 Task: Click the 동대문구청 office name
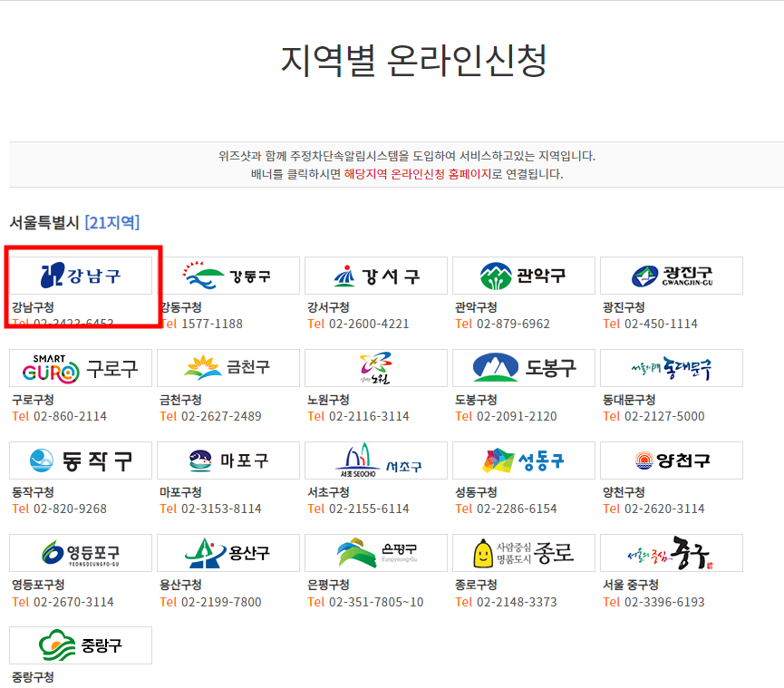pyautogui.click(x=629, y=400)
